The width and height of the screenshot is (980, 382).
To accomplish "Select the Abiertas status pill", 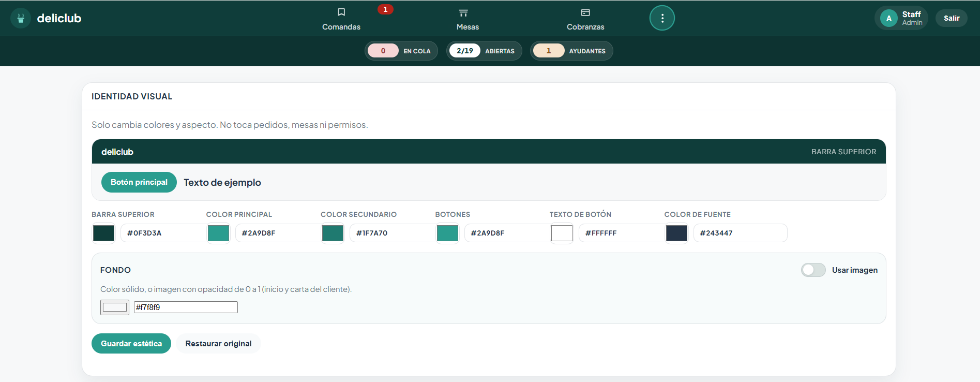I will (484, 51).
